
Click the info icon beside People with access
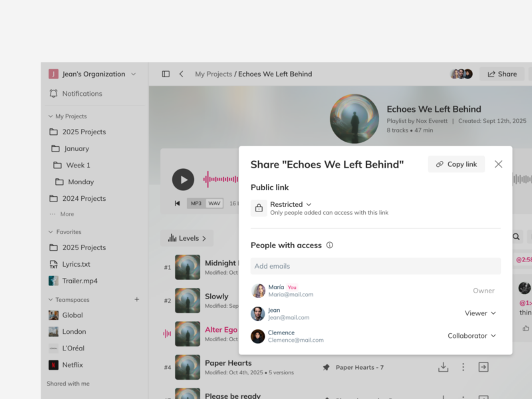click(x=330, y=245)
